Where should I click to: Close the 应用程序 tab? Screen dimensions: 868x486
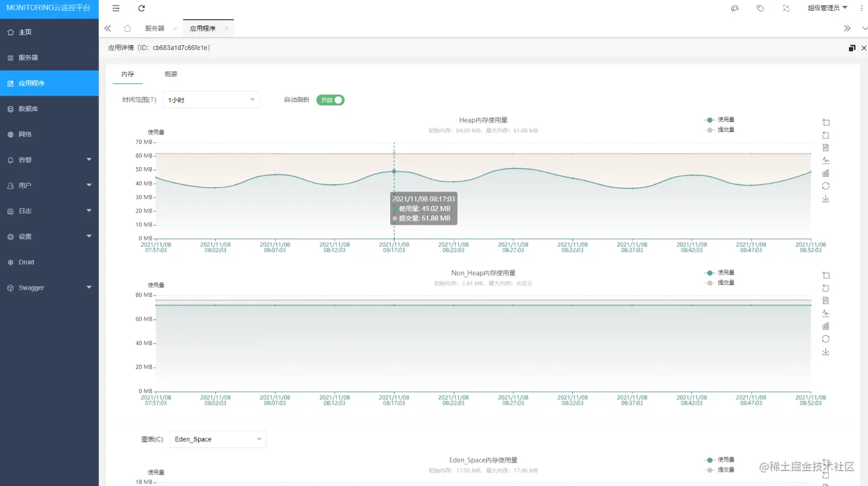[x=227, y=29]
